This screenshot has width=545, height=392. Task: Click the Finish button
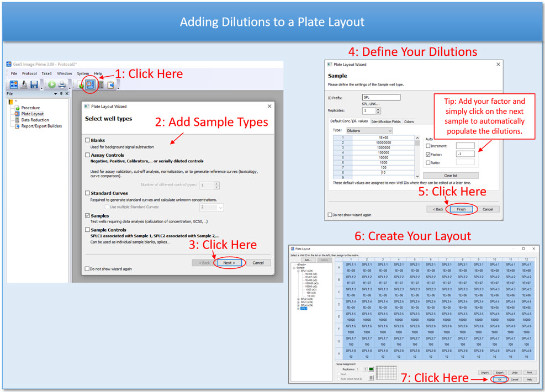click(461, 209)
